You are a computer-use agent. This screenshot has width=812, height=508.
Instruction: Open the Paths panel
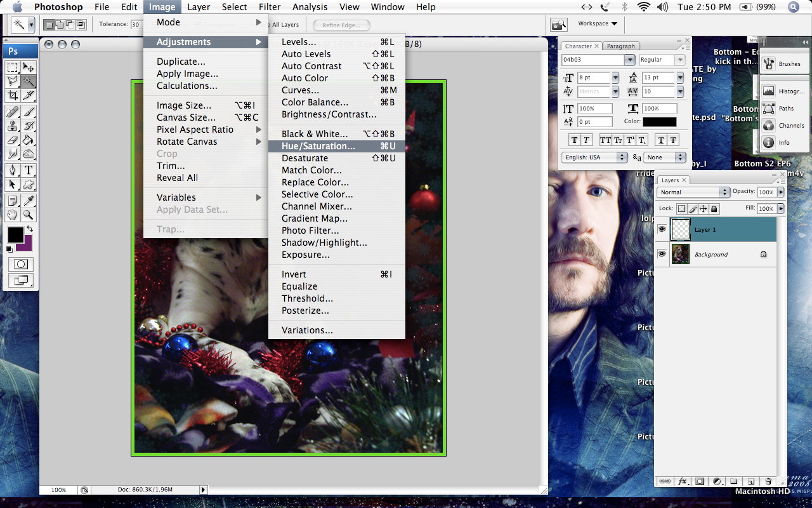(x=784, y=109)
